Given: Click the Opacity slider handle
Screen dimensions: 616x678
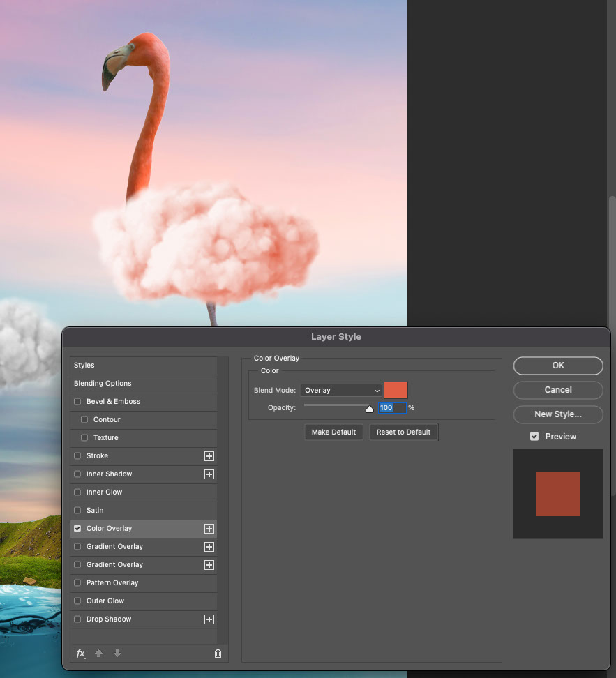Looking at the screenshot, I should (370, 409).
